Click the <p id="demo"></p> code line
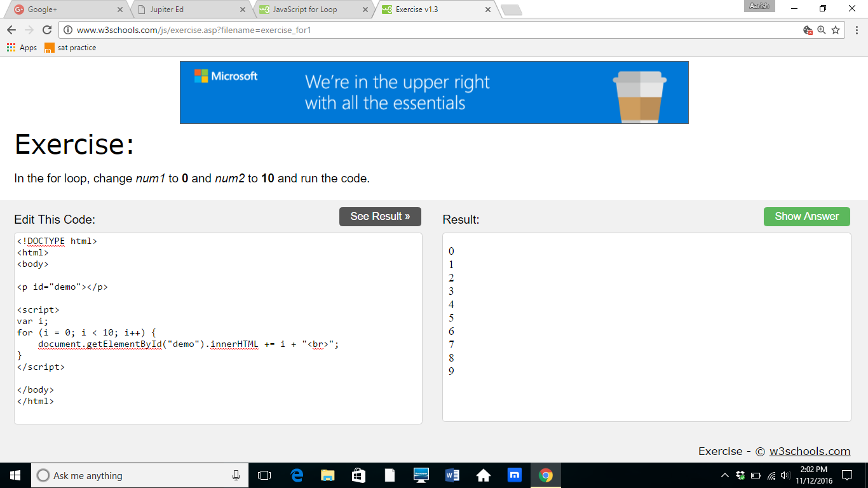The width and height of the screenshot is (868, 488). 62,287
